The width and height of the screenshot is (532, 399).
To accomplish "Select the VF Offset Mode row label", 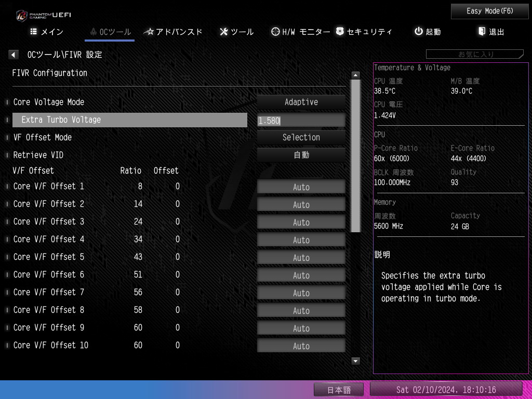I will [43, 137].
